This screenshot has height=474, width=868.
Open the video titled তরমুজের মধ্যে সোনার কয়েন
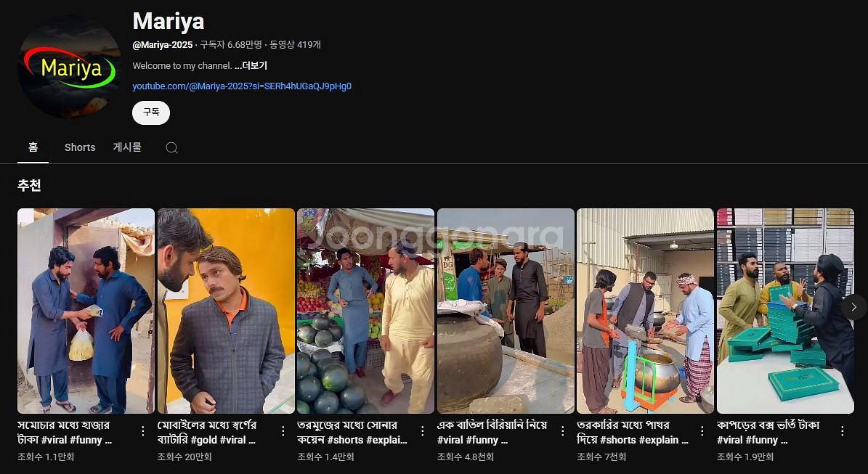coord(352,433)
